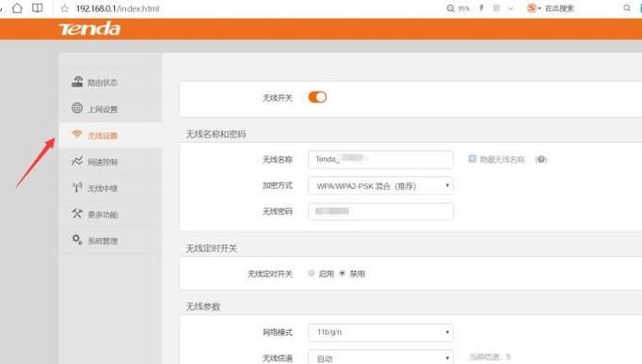Image resolution: width=642 pixels, height=364 pixels.
Task: Open the 更多功能 menu item
Action: click(110, 214)
